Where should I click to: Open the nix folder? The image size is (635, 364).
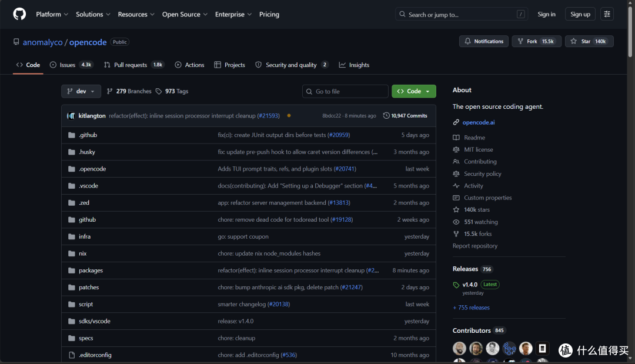pyautogui.click(x=83, y=253)
